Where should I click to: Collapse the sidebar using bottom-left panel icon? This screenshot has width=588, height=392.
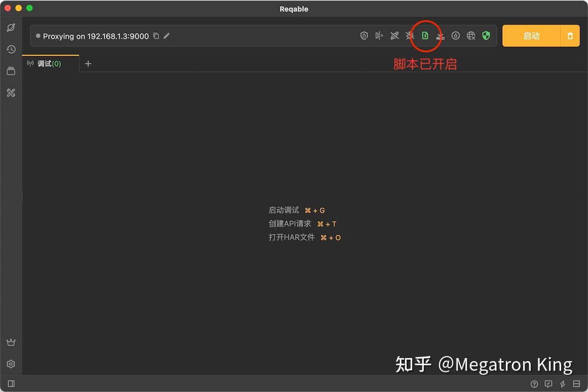point(11,384)
